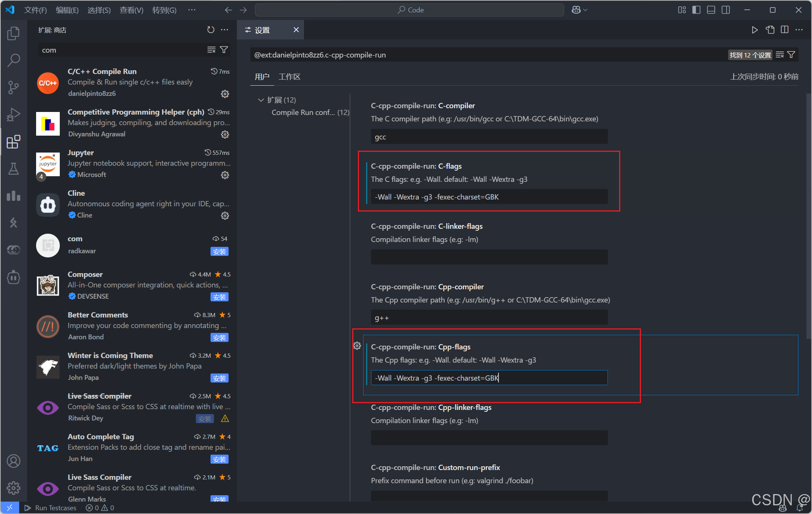Open the Explorer view in activity bar
The width and height of the screenshot is (812, 514).
click(14, 33)
